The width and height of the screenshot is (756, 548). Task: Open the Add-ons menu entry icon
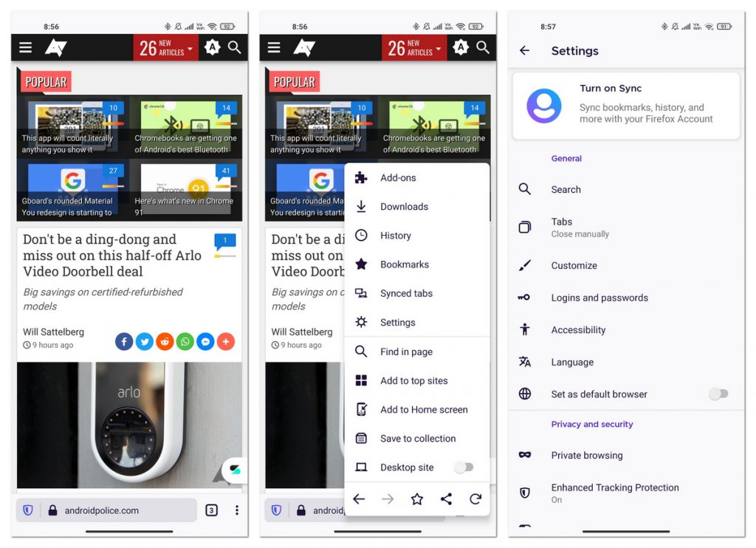(x=360, y=177)
